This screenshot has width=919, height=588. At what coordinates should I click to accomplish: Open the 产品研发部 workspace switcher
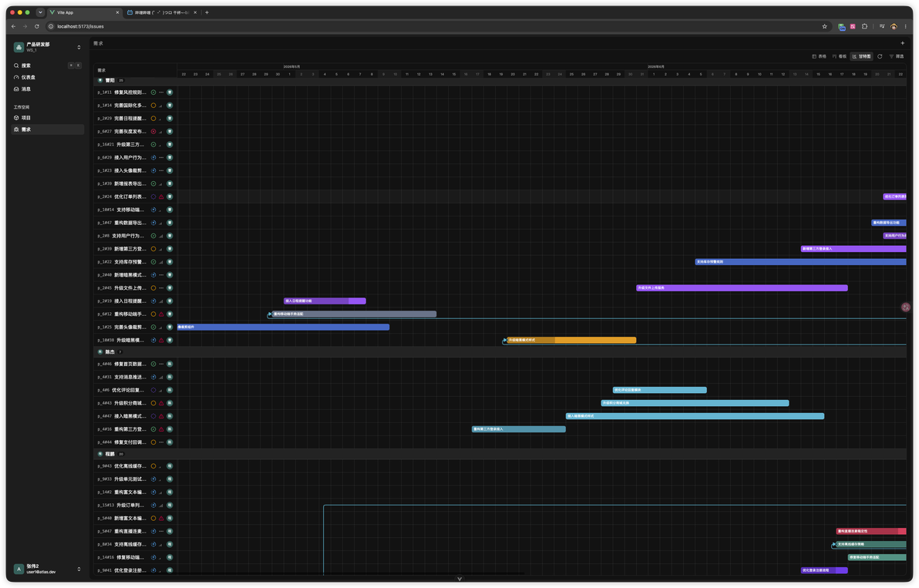click(47, 47)
